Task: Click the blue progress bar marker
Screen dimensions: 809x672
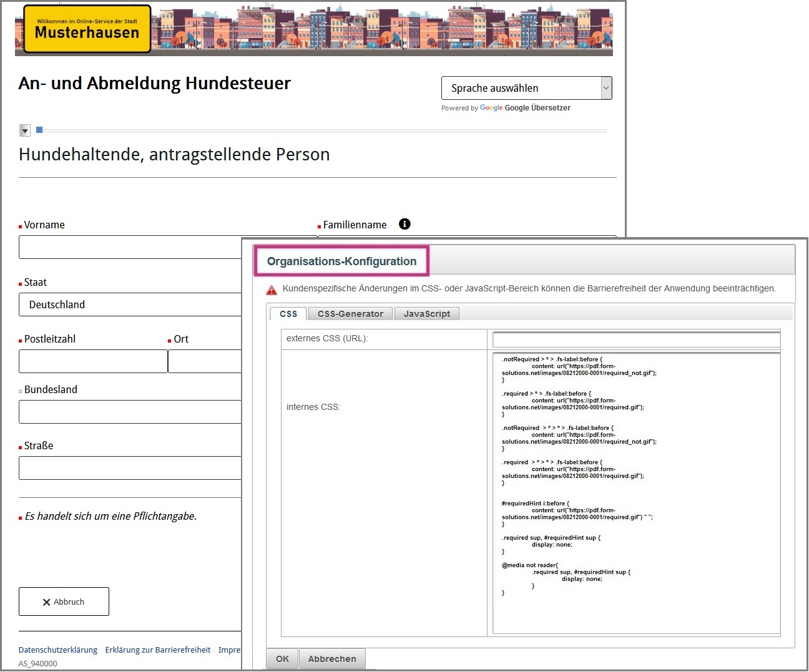Action: [39, 130]
